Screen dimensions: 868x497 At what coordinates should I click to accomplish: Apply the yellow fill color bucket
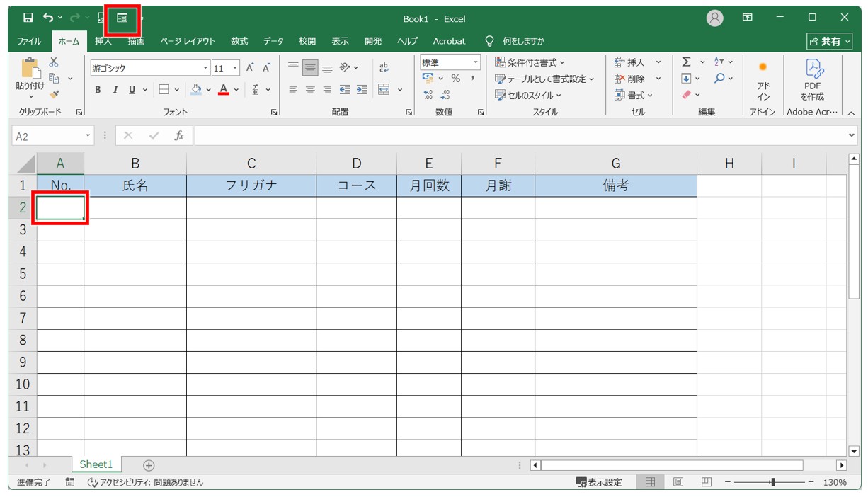197,90
